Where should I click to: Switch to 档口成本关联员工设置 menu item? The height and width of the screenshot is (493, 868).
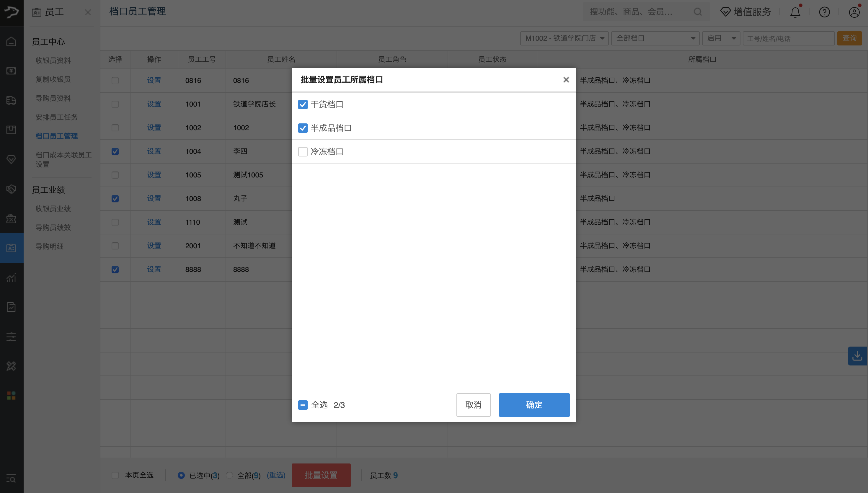point(63,159)
